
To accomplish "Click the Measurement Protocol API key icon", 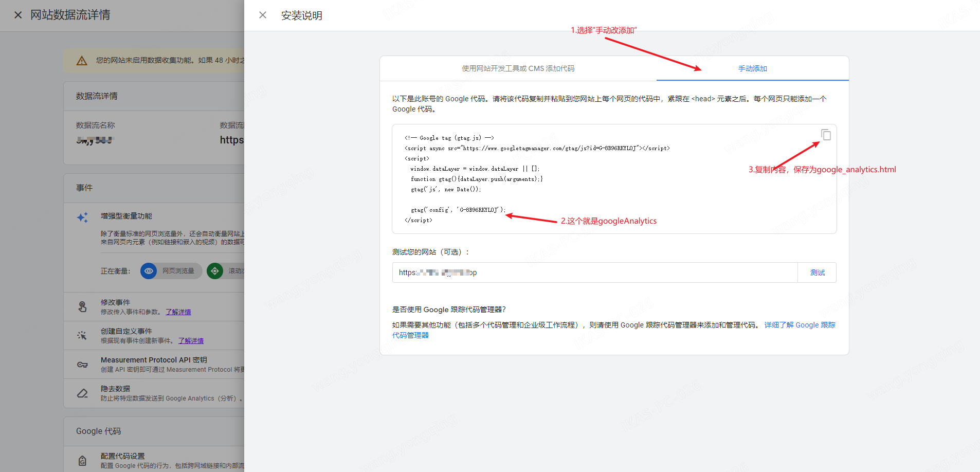I will 82,365.
